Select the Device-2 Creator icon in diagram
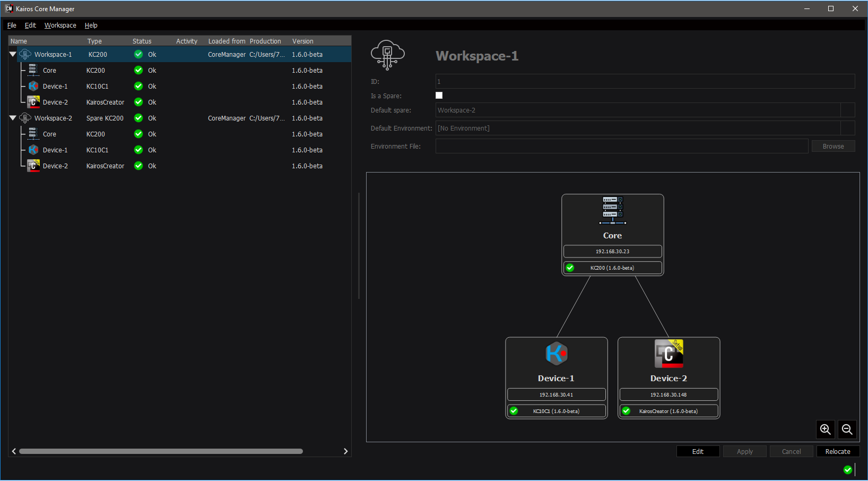This screenshot has height=481, width=868. point(669,354)
